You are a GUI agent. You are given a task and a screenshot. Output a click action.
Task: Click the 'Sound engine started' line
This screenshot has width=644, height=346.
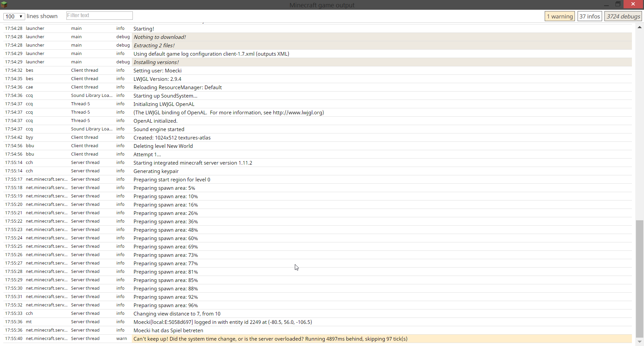point(318,129)
